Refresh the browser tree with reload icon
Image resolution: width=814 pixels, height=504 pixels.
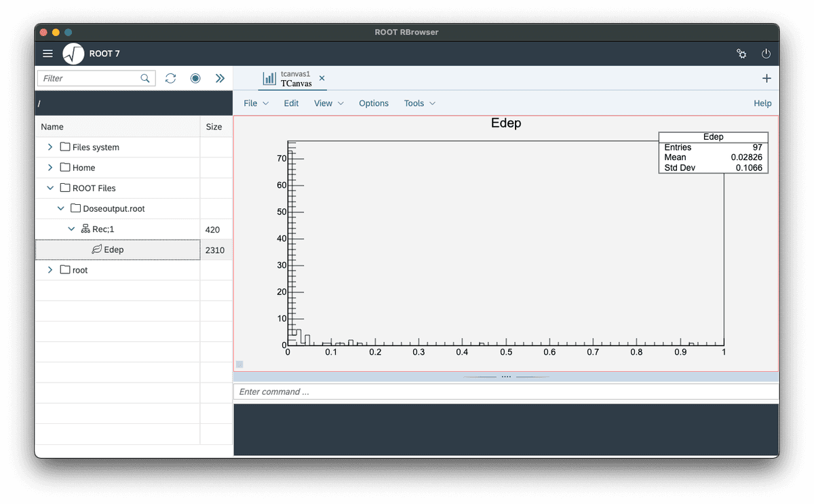[x=170, y=79]
